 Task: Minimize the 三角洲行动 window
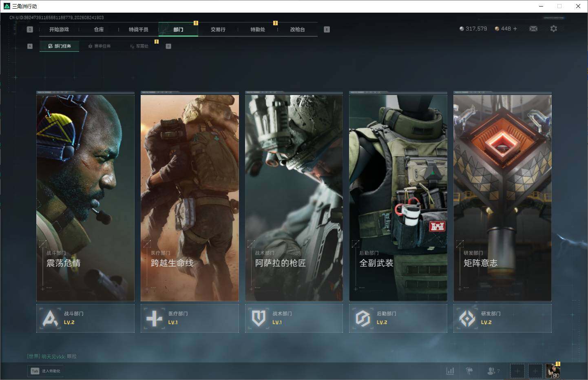click(541, 6)
